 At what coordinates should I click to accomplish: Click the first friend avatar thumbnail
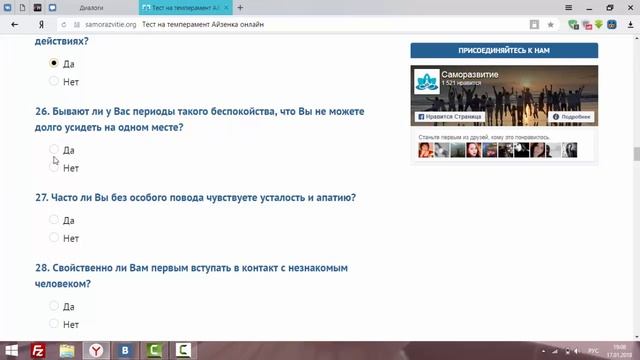tap(426, 150)
